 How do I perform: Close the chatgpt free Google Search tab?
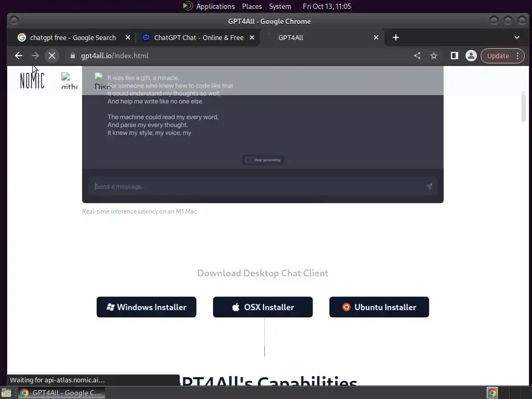(128, 37)
